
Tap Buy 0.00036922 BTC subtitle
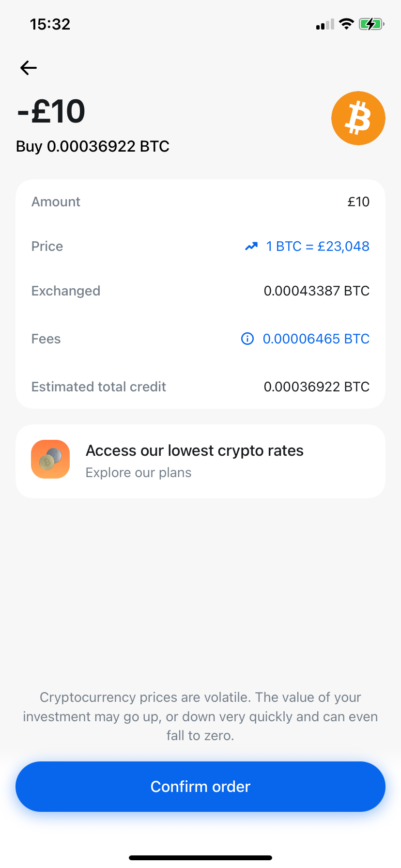click(93, 146)
